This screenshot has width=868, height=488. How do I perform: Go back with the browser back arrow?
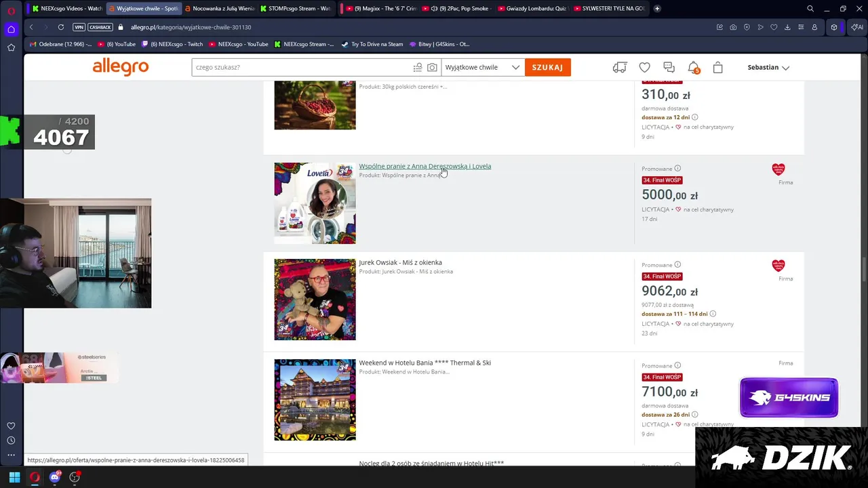(x=31, y=27)
